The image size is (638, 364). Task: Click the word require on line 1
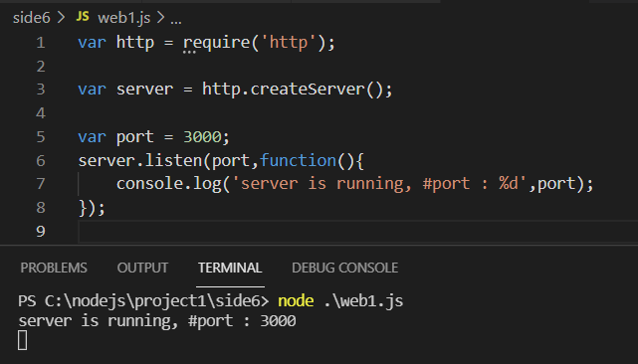[216, 43]
